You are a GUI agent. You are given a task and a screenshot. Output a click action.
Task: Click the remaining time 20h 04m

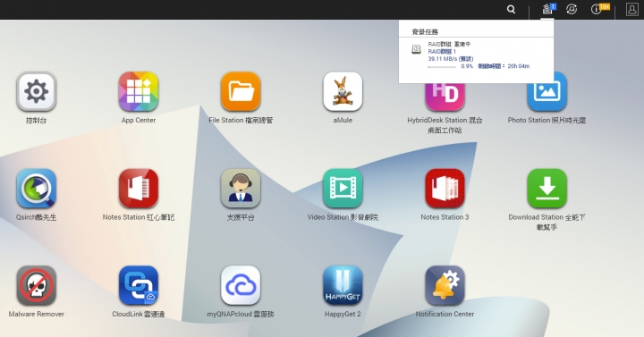pos(518,66)
